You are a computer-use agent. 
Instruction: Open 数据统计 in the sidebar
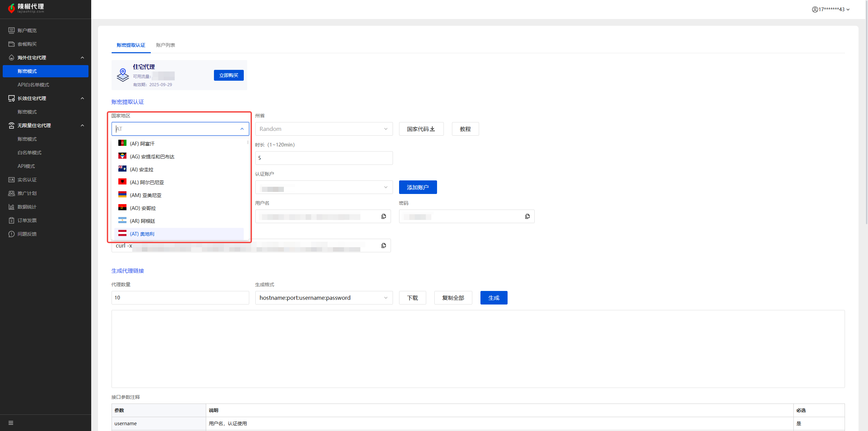pyautogui.click(x=27, y=207)
